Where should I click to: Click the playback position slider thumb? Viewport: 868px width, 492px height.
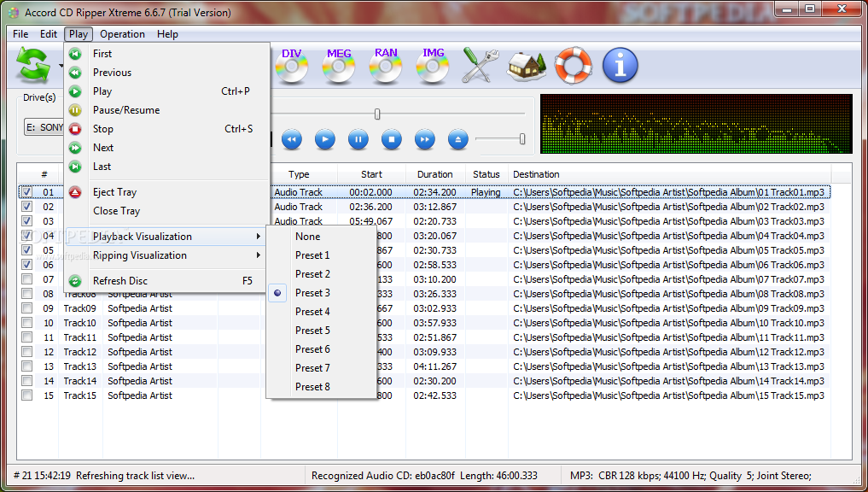click(377, 114)
